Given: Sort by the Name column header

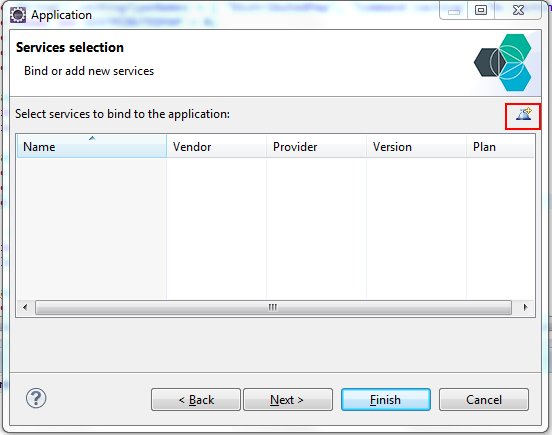Looking at the screenshot, I should click(x=92, y=146).
